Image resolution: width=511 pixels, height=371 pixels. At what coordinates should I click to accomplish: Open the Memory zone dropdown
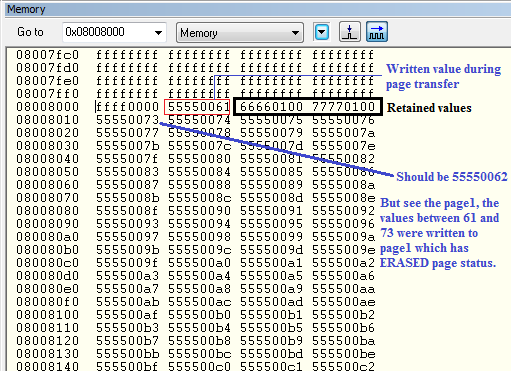(240, 33)
